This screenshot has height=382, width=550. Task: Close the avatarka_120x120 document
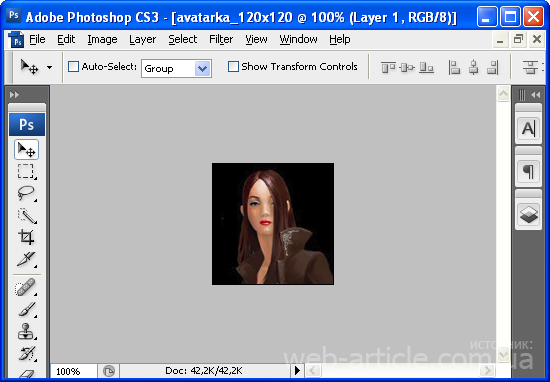point(537,40)
